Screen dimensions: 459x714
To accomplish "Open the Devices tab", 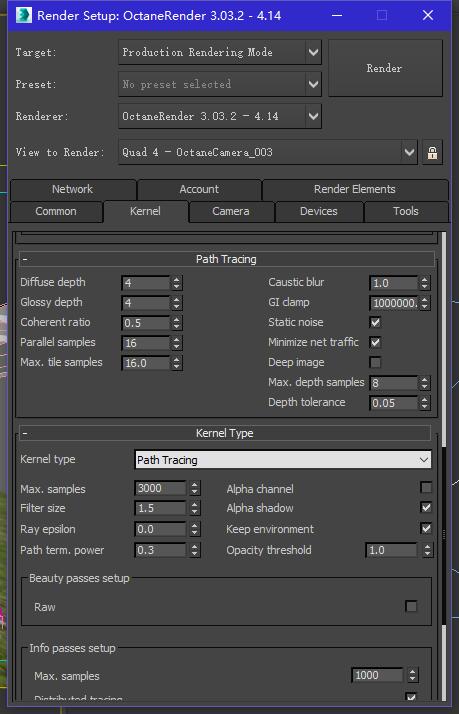I will coord(319,211).
